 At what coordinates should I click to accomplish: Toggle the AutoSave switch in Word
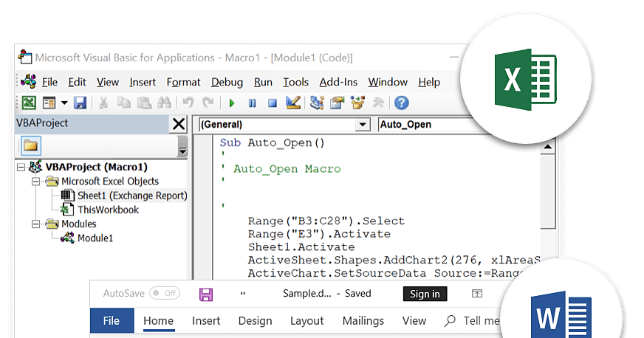[164, 294]
